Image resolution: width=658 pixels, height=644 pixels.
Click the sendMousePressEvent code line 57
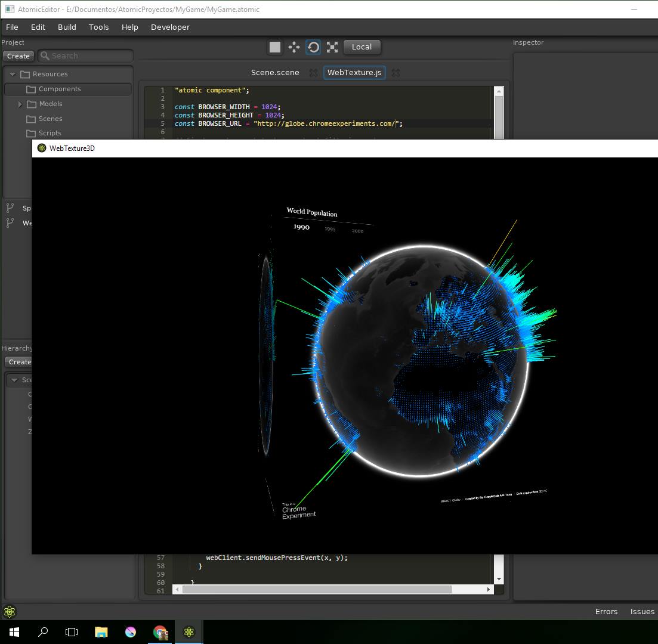click(x=277, y=558)
